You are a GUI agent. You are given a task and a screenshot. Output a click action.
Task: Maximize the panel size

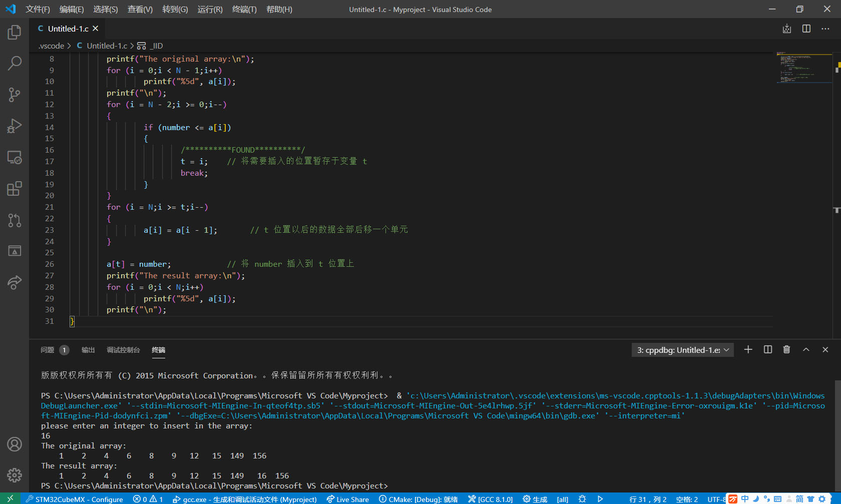pyautogui.click(x=806, y=349)
